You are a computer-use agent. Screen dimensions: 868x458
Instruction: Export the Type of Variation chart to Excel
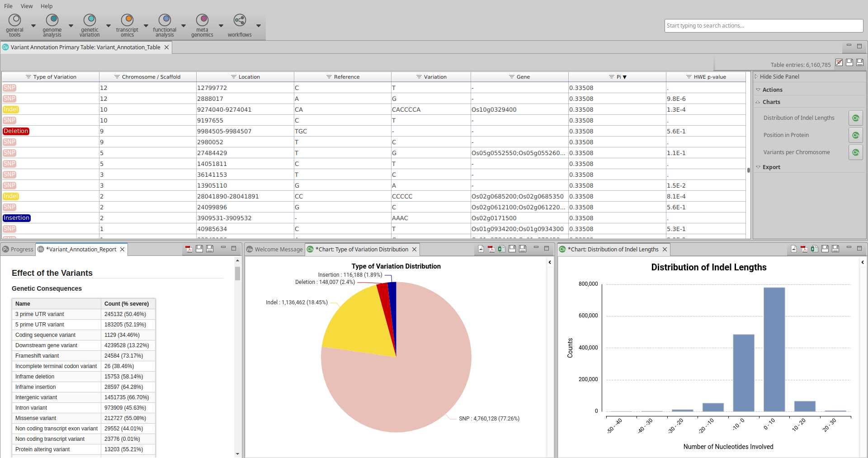point(502,249)
